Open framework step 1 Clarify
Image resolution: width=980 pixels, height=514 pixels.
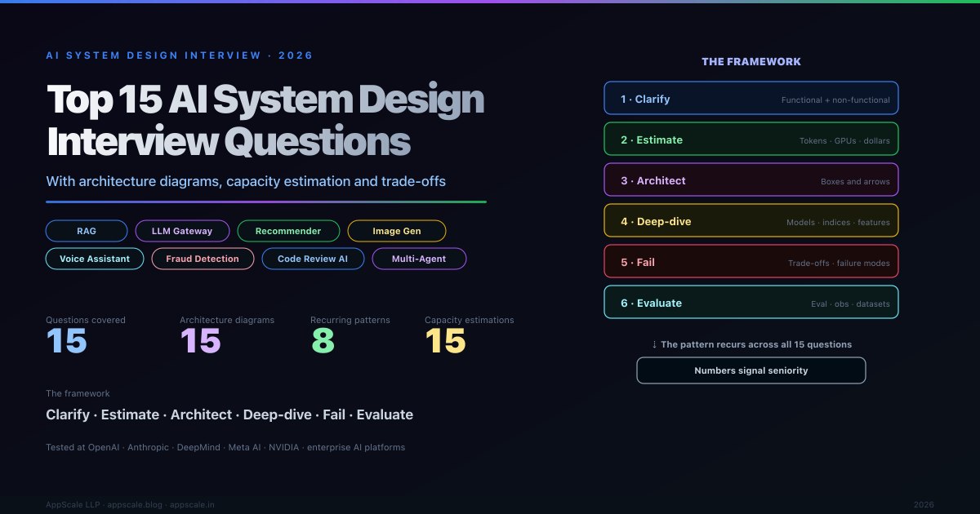point(751,99)
